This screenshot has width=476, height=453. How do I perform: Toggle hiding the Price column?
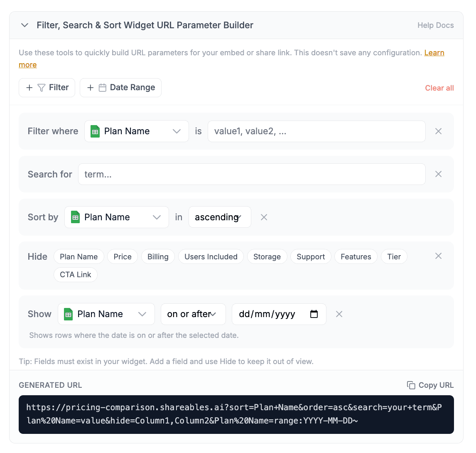coord(122,256)
